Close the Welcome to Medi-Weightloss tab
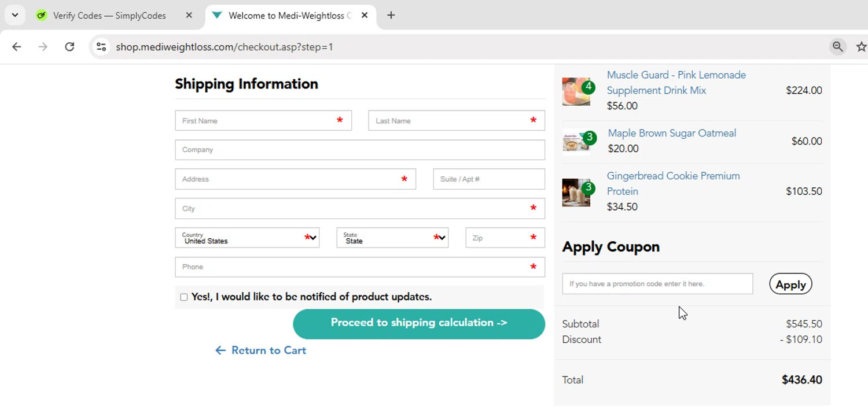The height and width of the screenshot is (414, 868). [365, 16]
